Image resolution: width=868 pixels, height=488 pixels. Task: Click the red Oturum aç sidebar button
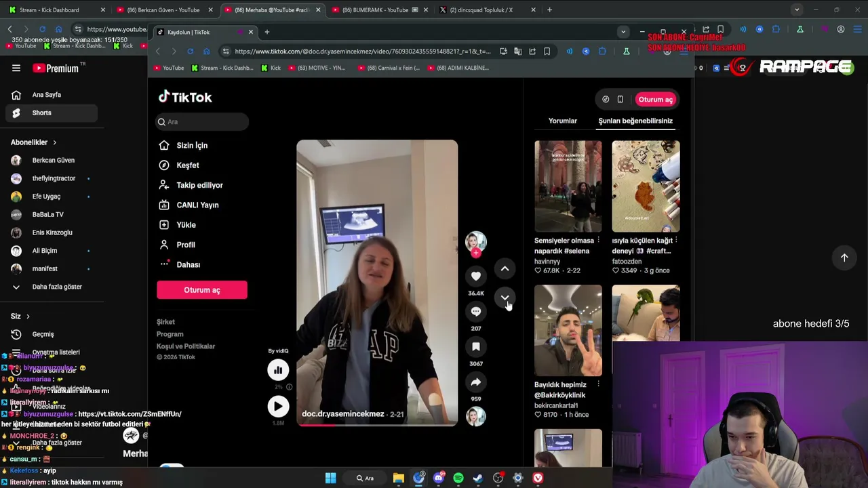[x=202, y=290]
